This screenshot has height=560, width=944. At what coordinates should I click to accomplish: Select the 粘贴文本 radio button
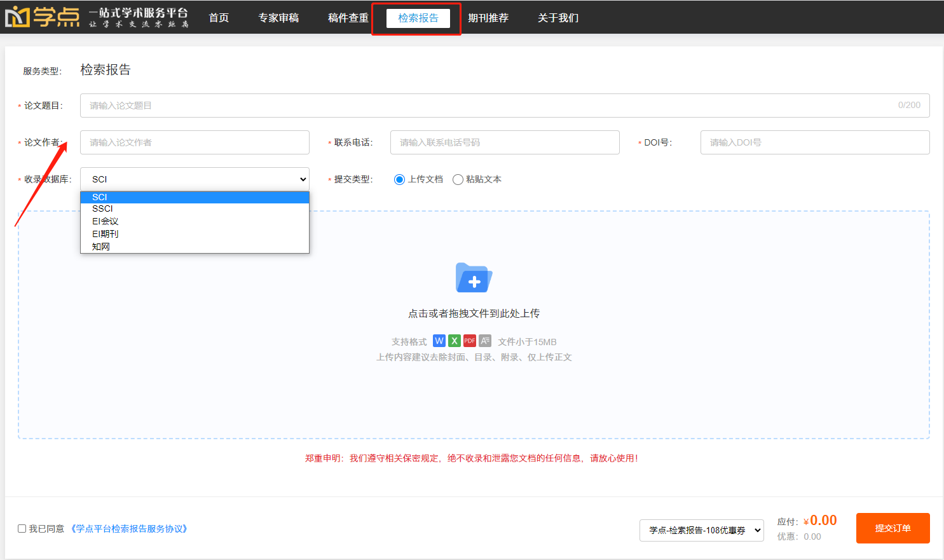(x=458, y=179)
